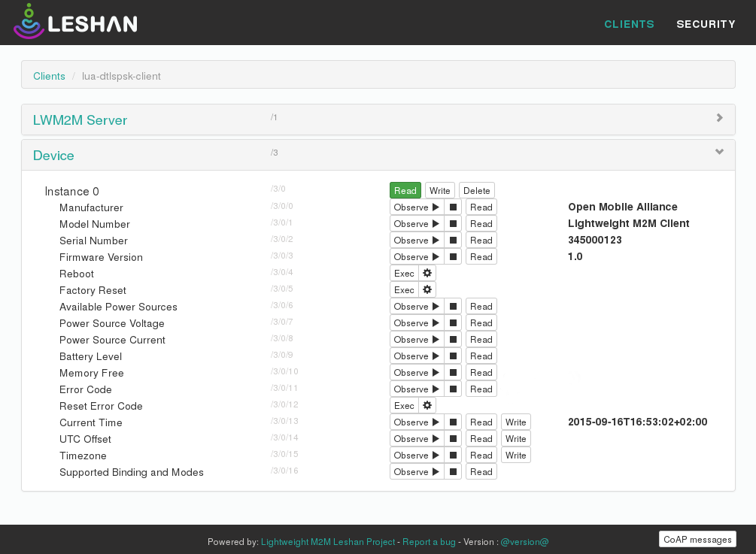Stop observing Serial Number resource
The width and height of the screenshot is (756, 554).
pyautogui.click(x=453, y=241)
